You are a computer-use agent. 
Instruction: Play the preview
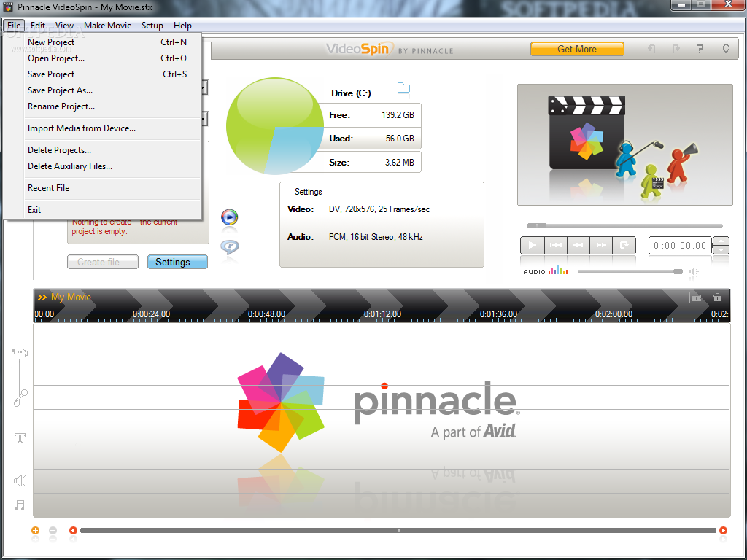[x=532, y=245]
